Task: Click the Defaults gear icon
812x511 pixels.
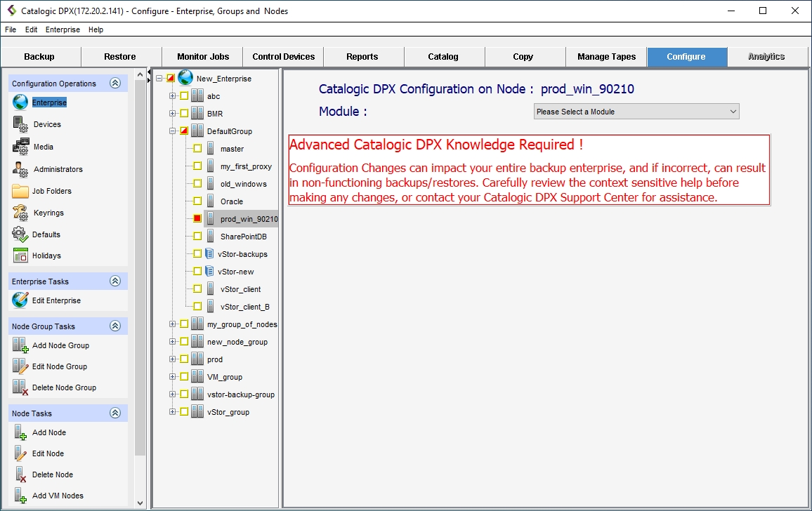Action: point(20,234)
